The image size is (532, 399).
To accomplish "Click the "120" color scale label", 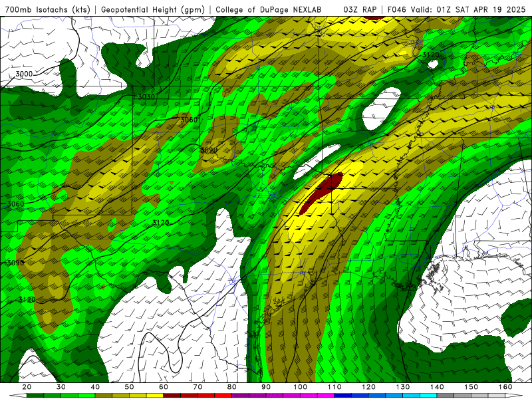I will click(x=369, y=387).
